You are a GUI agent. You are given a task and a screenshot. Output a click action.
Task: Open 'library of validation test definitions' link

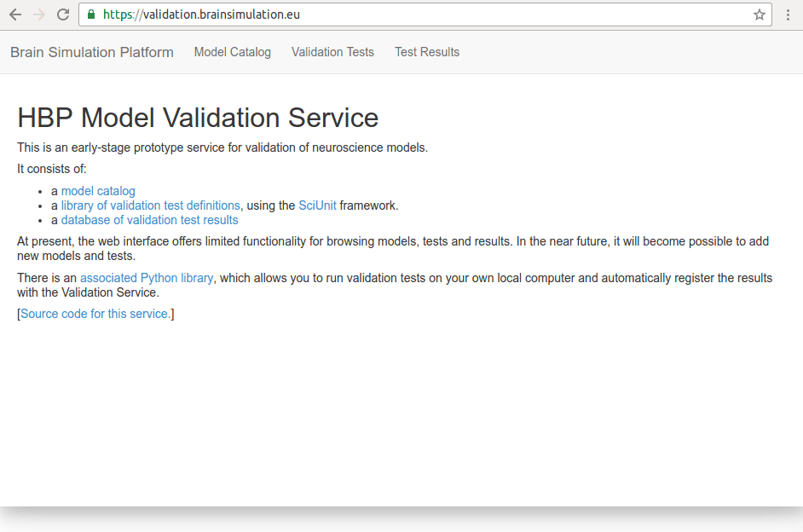[150, 205]
